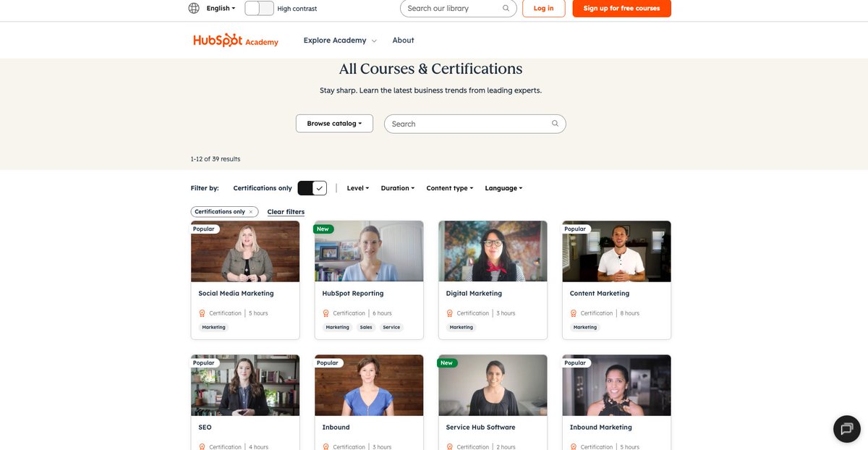The image size is (868, 450).
Task: Open the Browse catalog dropdown
Action: (x=334, y=124)
